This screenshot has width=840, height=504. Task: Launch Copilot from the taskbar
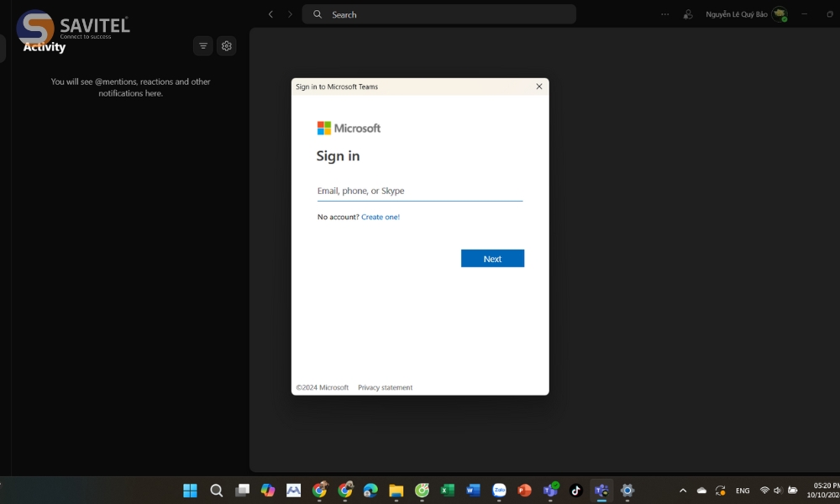(x=268, y=490)
